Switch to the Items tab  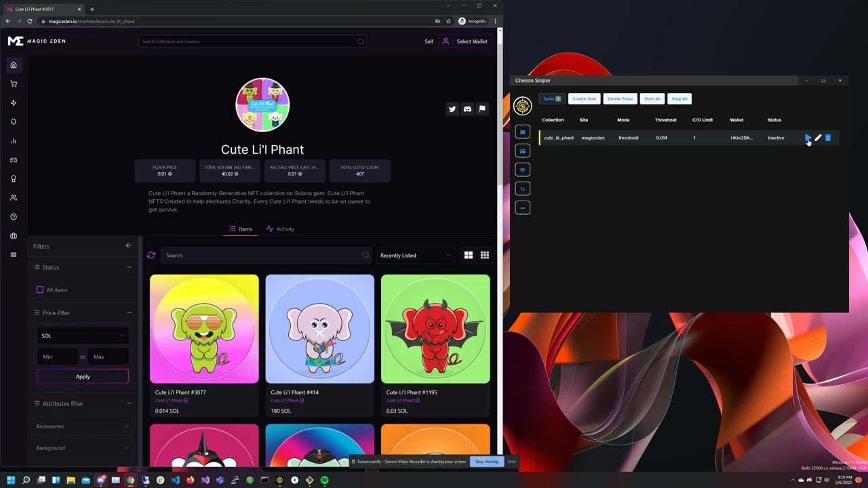[x=241, y=229]
